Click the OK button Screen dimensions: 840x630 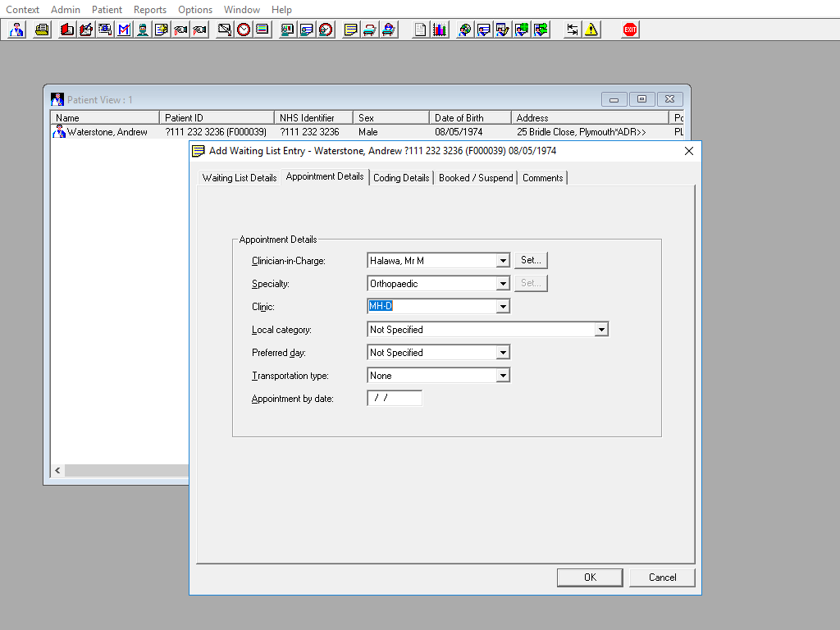pos(590,577)
